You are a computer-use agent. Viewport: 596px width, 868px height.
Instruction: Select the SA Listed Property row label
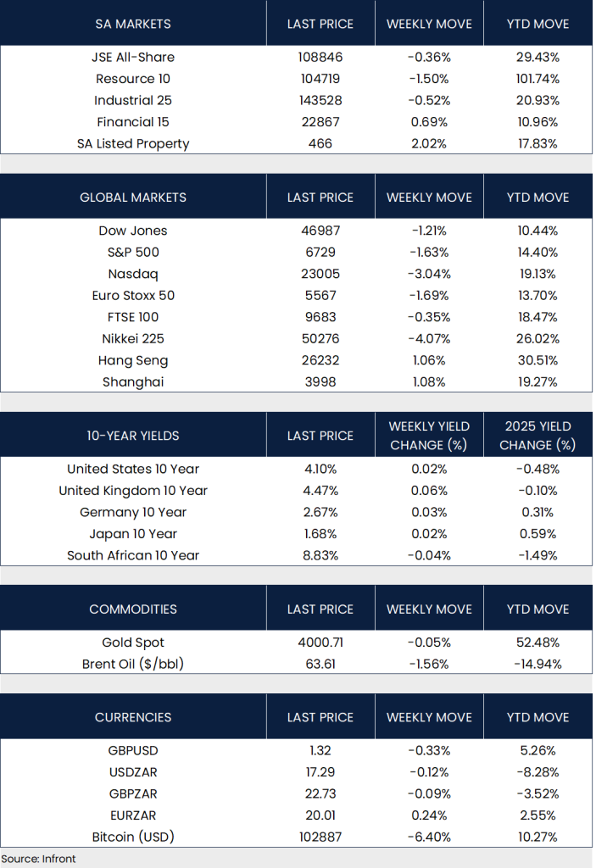(133, 143)
